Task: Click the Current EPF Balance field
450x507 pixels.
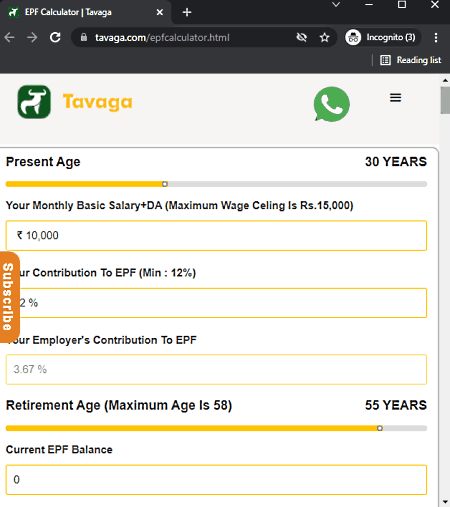Action: point(216,480)
